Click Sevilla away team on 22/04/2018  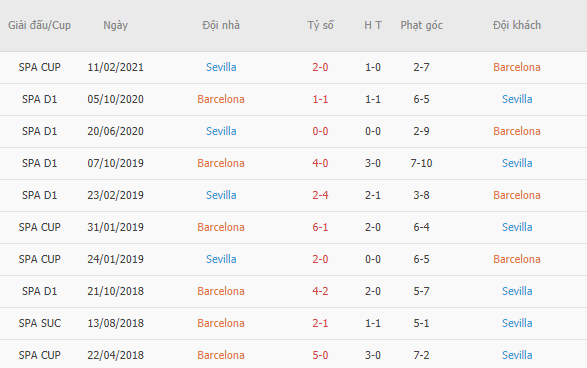[x=517, y=355]
